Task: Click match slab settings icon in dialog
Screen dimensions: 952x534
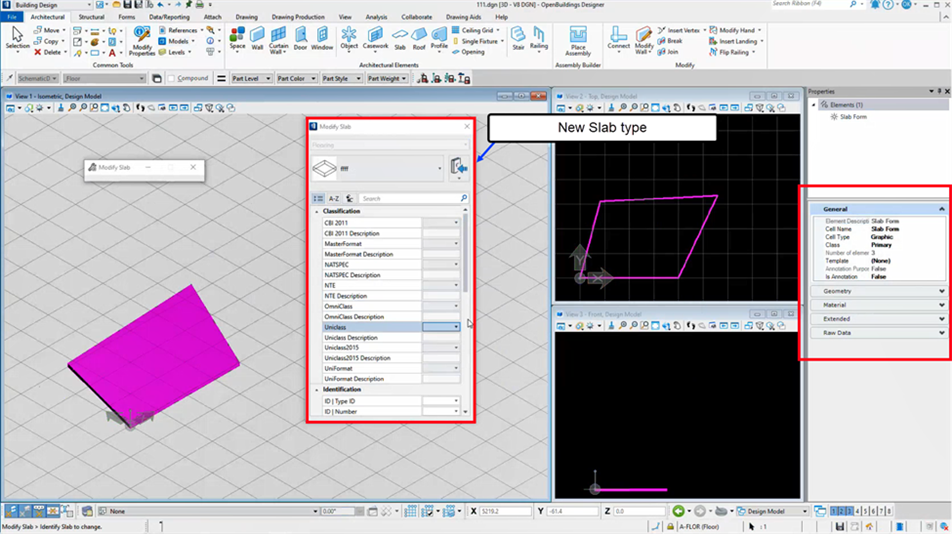Action: click(459, 167)
